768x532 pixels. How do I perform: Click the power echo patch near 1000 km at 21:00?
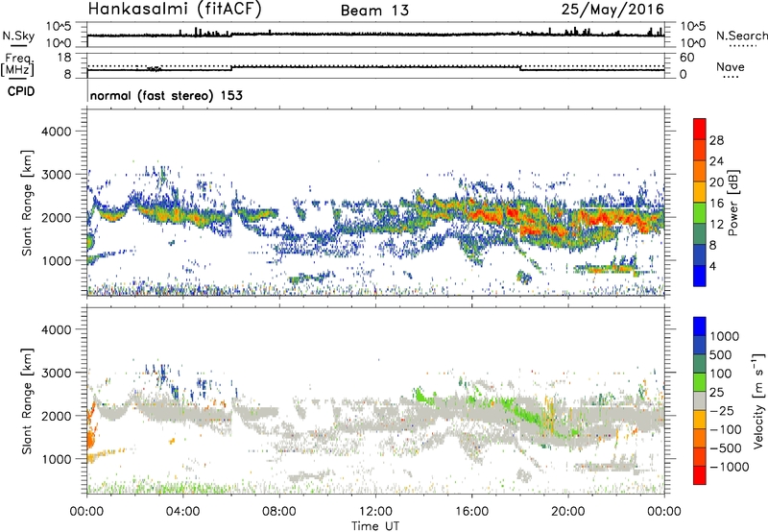(608, 268)
